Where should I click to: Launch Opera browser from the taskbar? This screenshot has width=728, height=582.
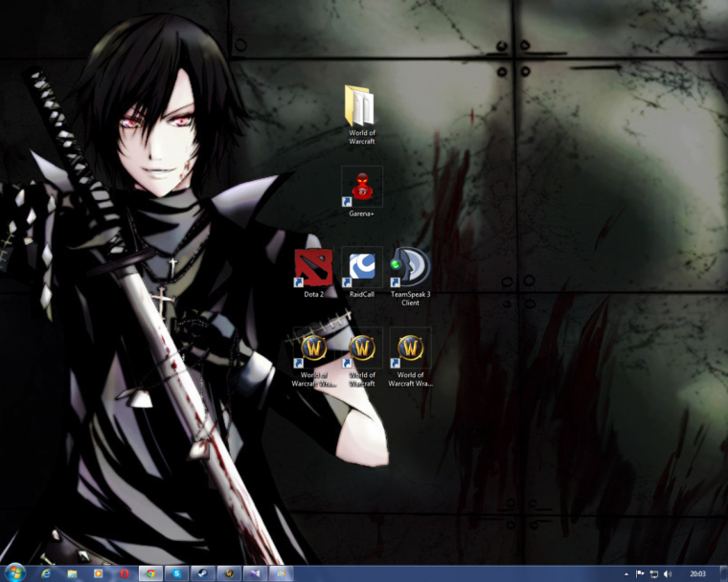[x=124, y=573]
